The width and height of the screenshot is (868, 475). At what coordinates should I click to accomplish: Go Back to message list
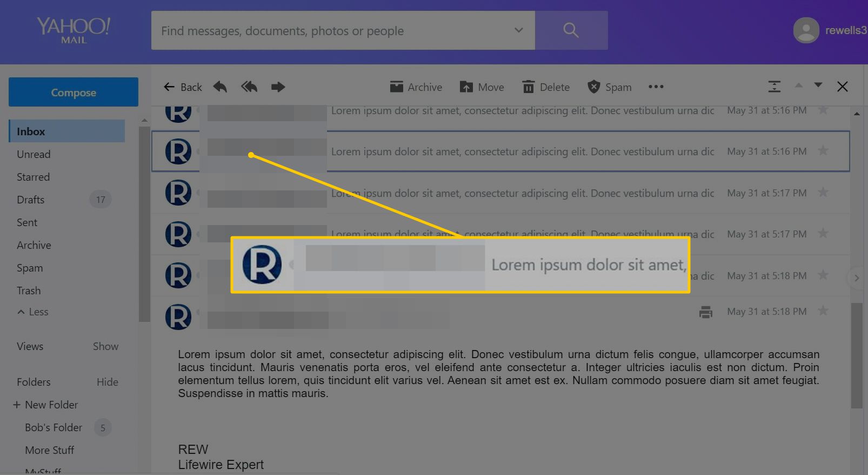click(x=183, y=87)
